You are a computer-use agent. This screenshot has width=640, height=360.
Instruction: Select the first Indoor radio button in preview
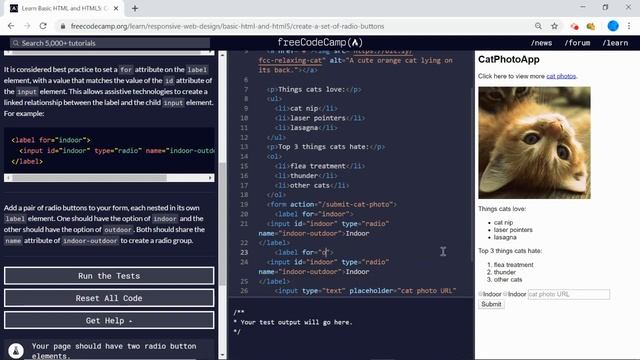click(480, 294)
